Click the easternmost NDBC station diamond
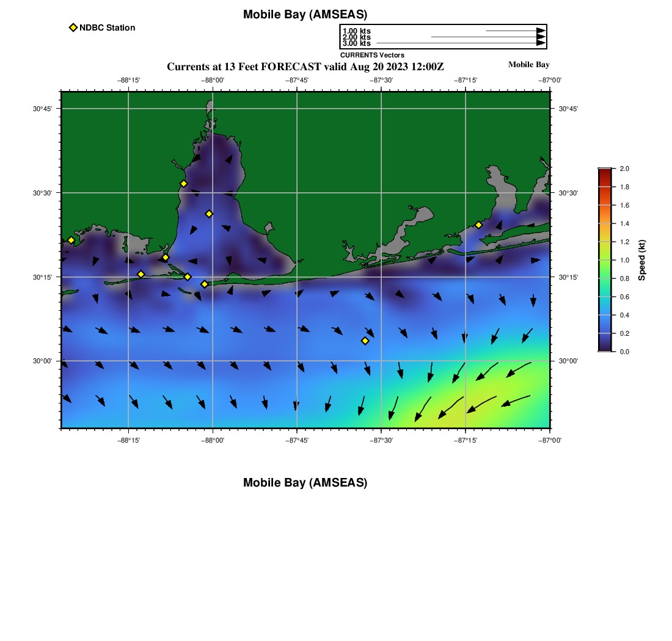This screenshot has height=641, width=672. click(478, 225)
